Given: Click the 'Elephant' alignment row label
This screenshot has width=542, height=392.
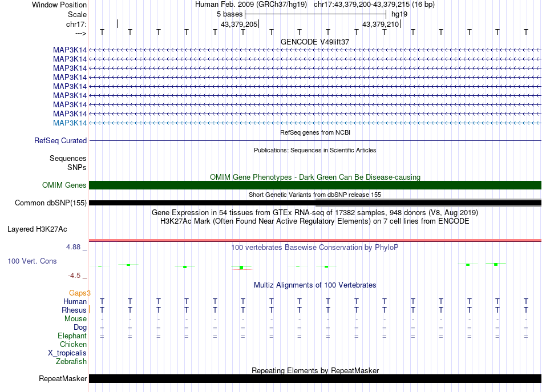Looking at the screenshot, I should tap(72, 336).
